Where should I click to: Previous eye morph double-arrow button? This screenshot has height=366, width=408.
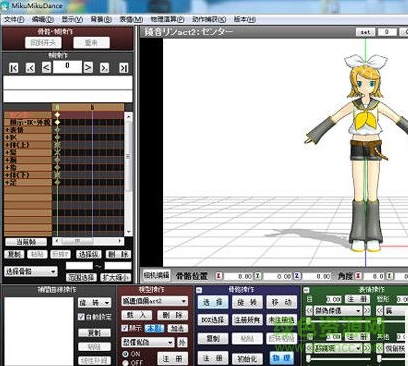point(309,311)
